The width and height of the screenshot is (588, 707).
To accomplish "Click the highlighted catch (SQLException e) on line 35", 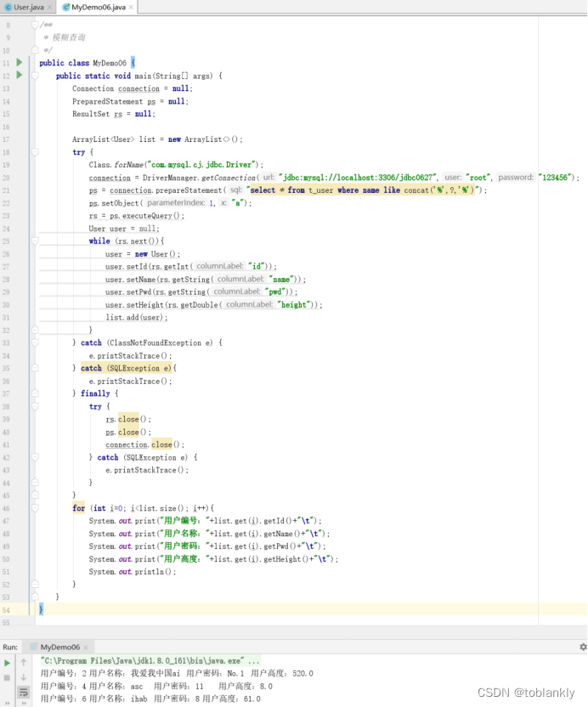I will (127, 368).
